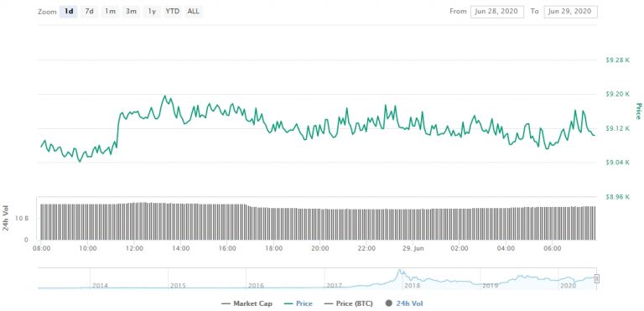Open the To date field
644x311 pixels.
[x=570, y=12]
